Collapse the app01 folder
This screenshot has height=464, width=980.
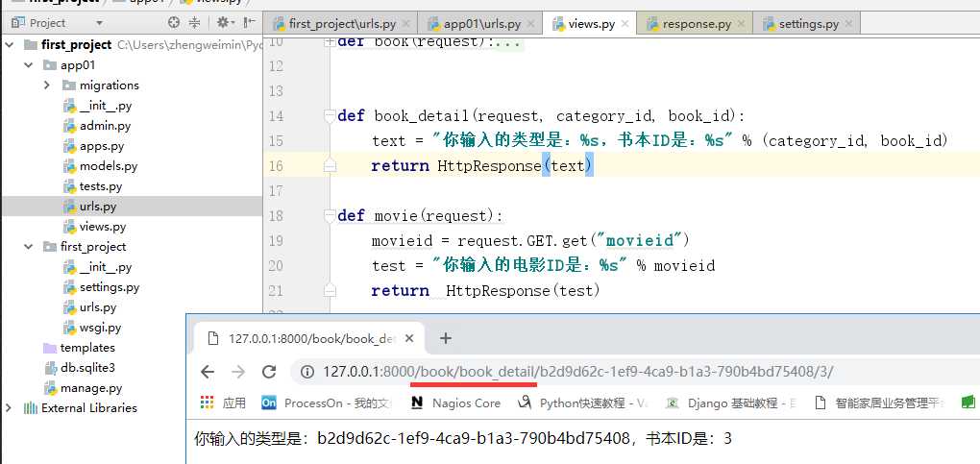click(29, 65)
